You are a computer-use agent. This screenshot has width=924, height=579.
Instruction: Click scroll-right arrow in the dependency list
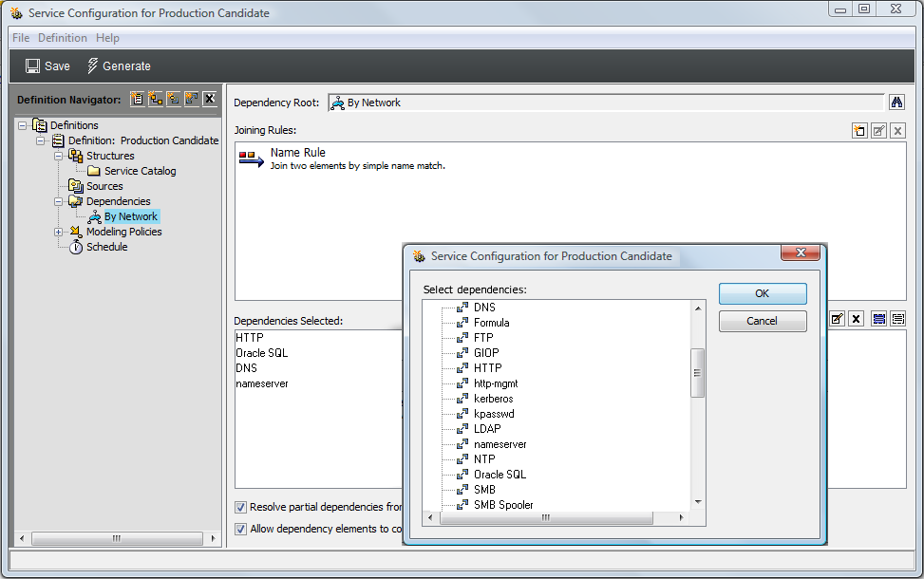click(681, 517)
